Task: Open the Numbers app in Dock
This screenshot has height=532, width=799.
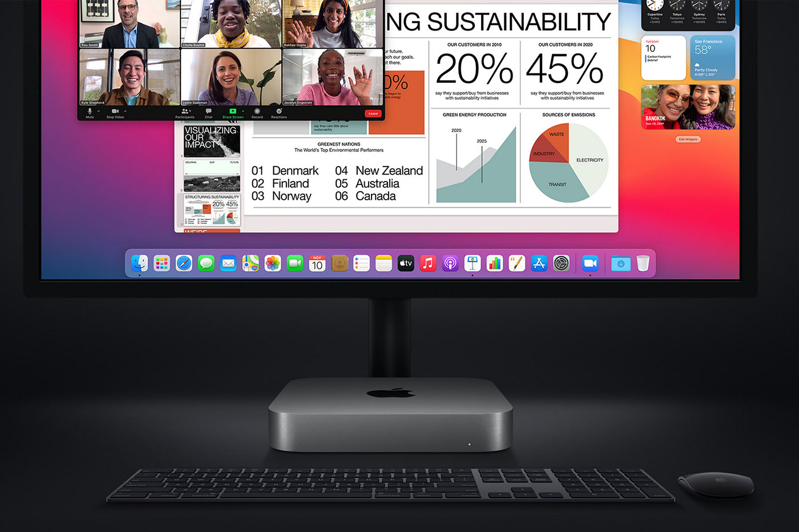Action: click(x=495, y=263)
